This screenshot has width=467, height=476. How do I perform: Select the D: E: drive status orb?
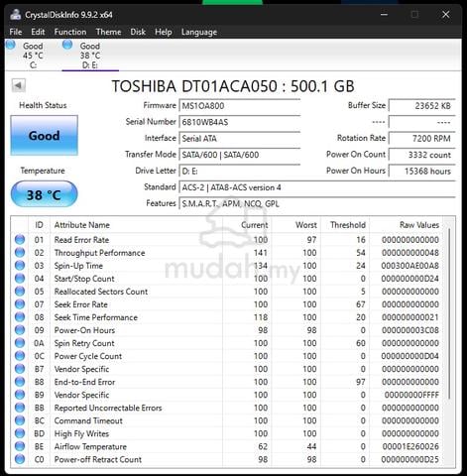(67, 45)
